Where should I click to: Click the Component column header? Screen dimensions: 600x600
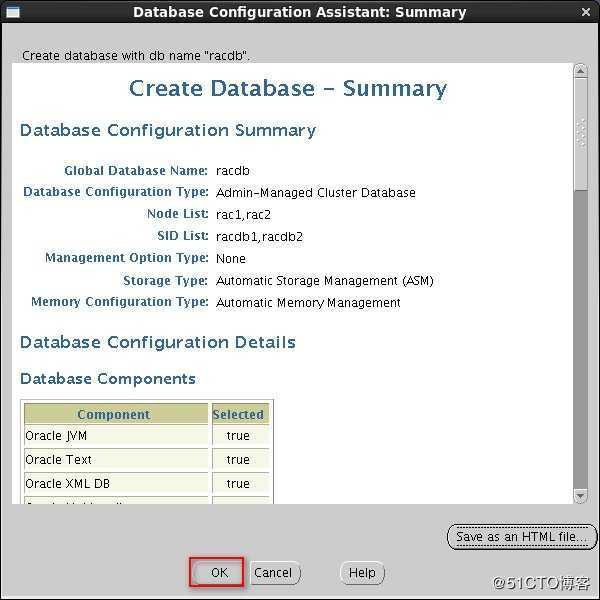pos(116,414)
